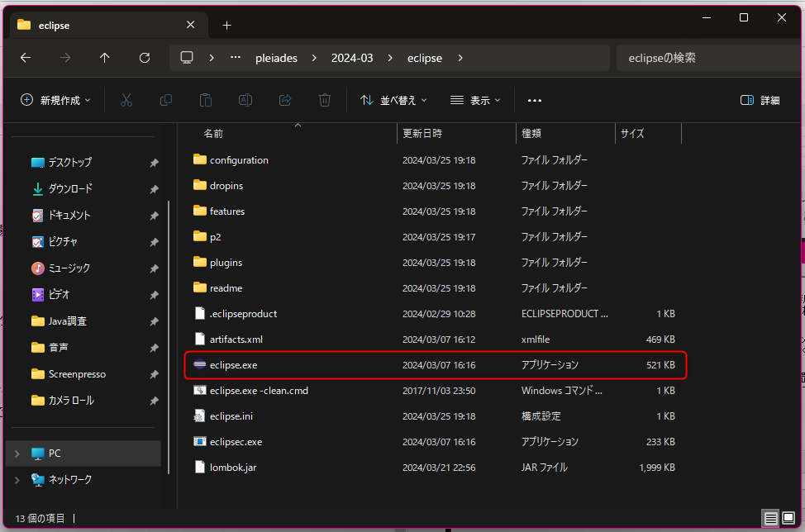The height and width of the screenshot is (532, 805).
Task: Select the configuration folder icon
Action: [x=200, y=159]
